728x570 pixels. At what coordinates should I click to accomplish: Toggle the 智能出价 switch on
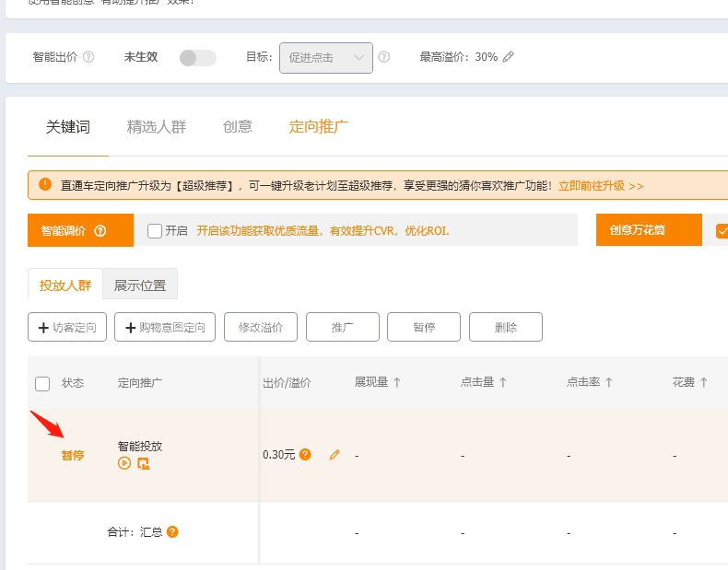(x=197, y=58)
